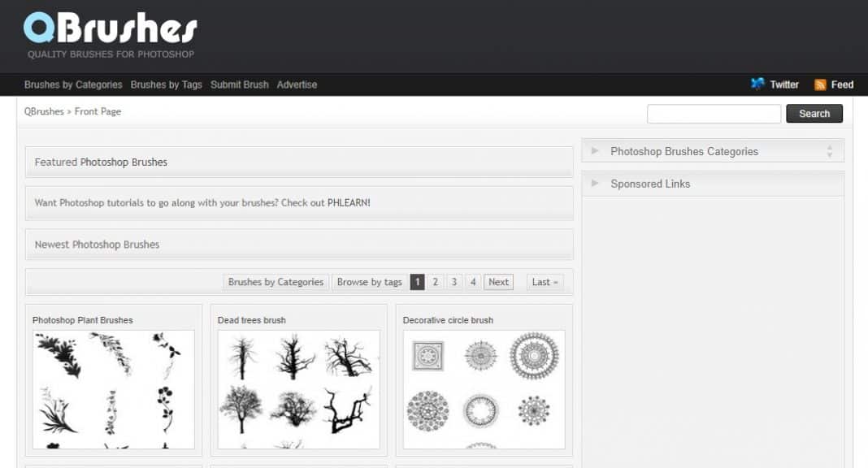Click the Next page button

(x=498, y=282)
